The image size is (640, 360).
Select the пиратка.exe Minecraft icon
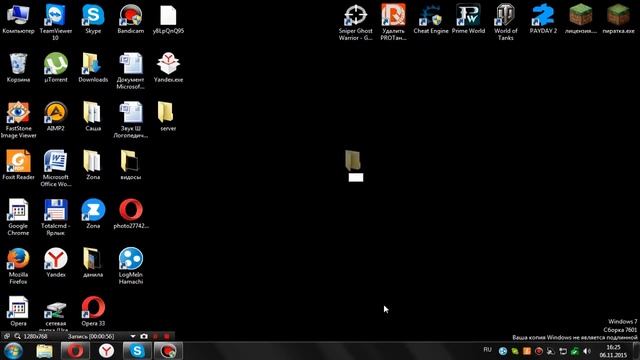click(618, 19)
